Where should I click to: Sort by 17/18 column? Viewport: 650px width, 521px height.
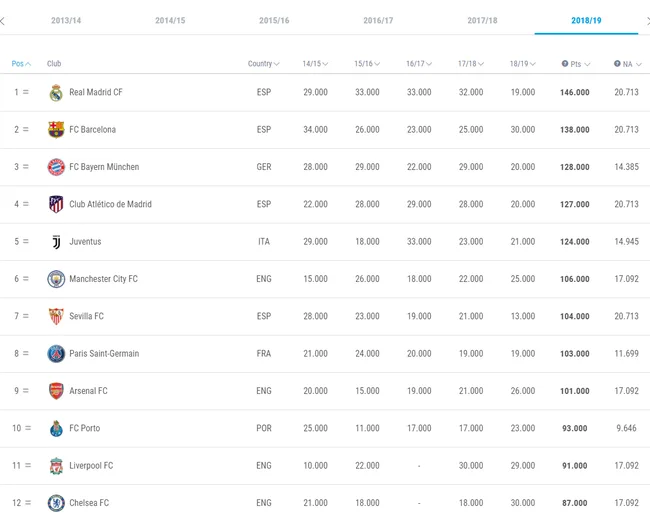click(x=471, y=64)
